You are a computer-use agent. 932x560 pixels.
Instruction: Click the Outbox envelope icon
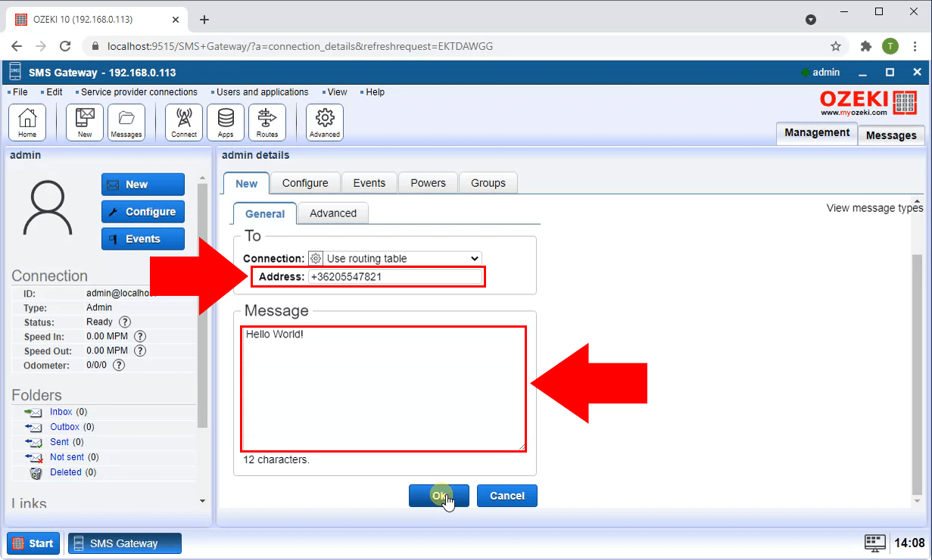click(x=33, y=428)
